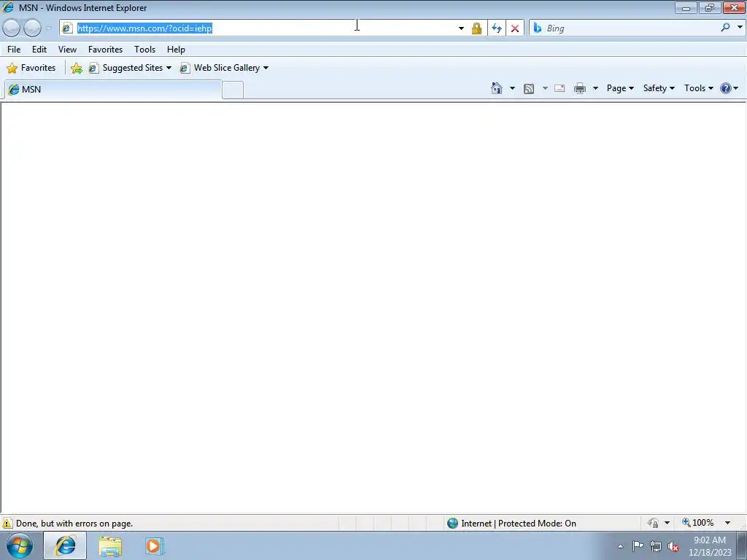The image size is (747, 560).
Task: Expand the Print dropdown arrow
Action: (595, 88)
